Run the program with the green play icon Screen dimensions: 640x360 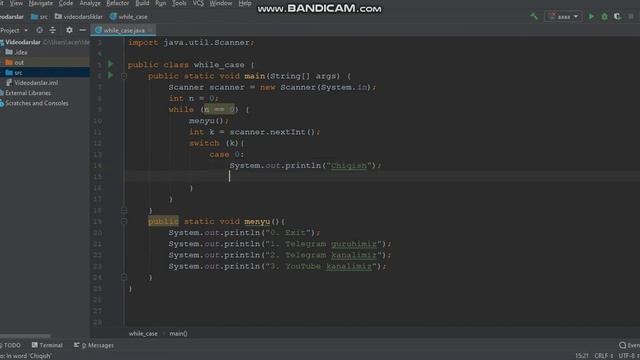pos(591,17)
